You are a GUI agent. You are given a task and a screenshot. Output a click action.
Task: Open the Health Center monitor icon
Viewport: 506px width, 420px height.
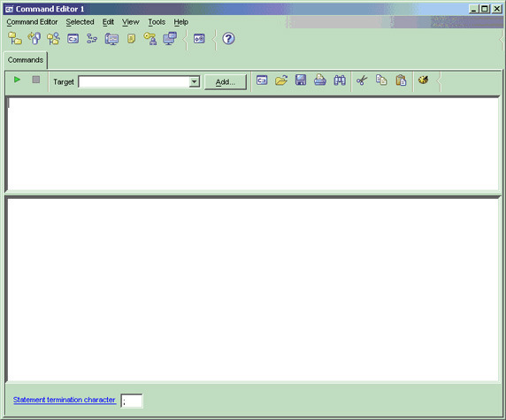pyautogui.click(x=111, y=39)
